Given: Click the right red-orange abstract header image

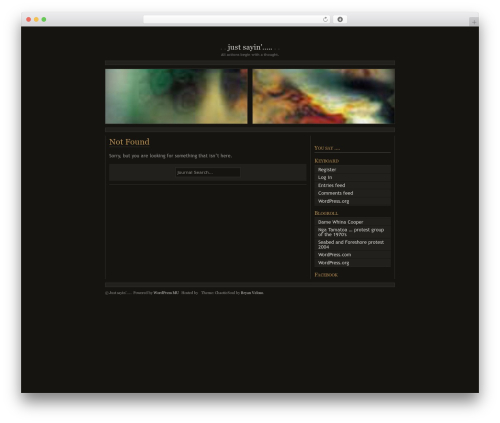Looking at the screenshot, I should coord(324,96).
